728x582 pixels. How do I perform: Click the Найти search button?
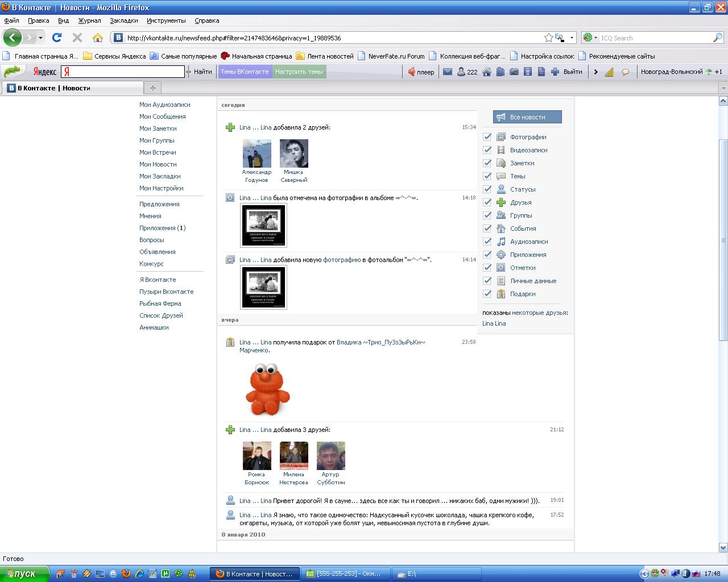(x=202, y=72)
